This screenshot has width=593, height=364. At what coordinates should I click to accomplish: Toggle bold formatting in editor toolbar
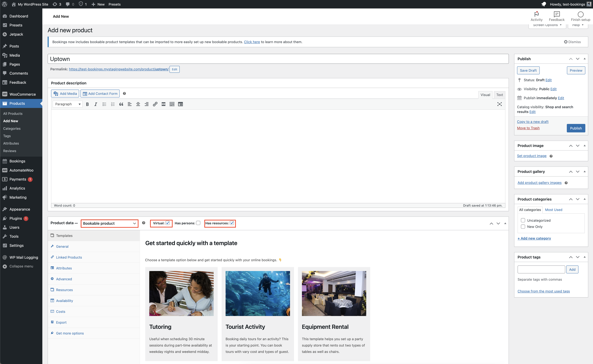coord(87,104)
